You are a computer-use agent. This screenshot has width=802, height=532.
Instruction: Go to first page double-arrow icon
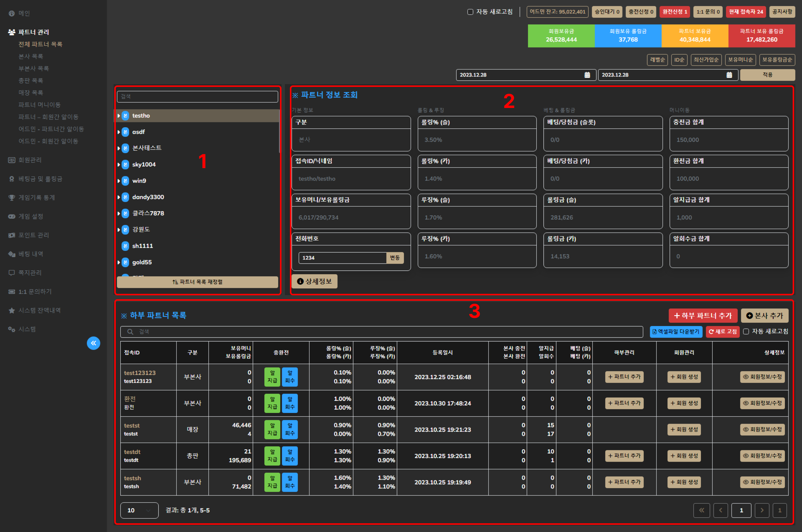tap(702, 510)
